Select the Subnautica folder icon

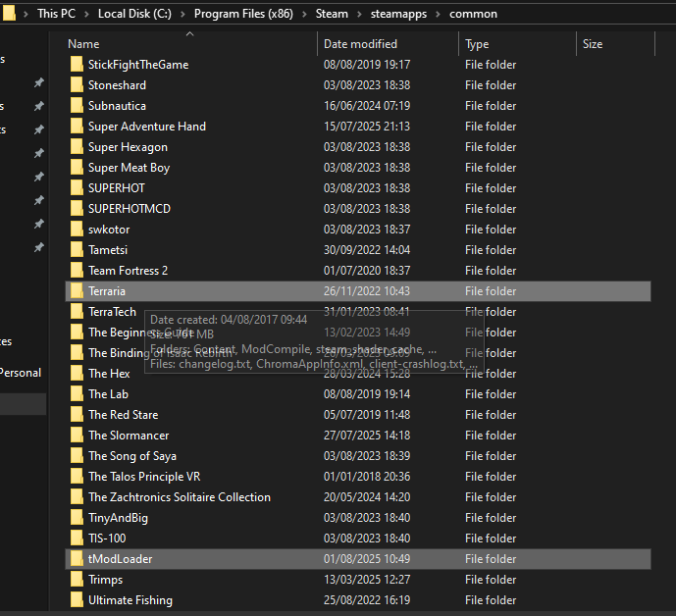coord(77,106)
